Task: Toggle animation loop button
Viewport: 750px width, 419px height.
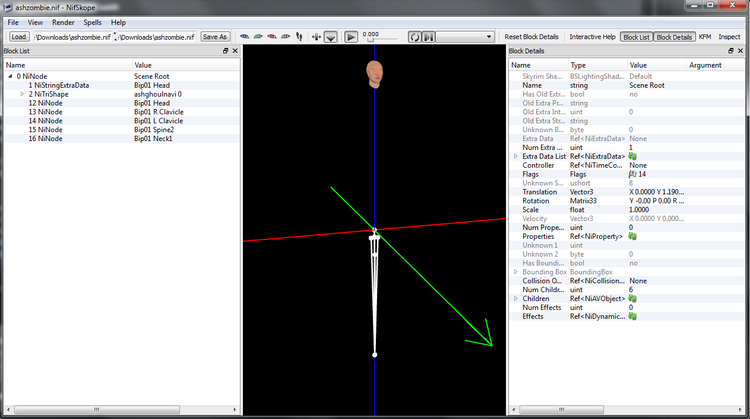Action: (414, 37)
